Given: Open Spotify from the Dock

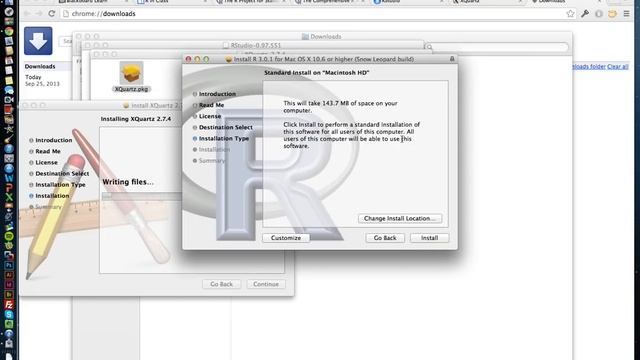Looking at the screenshot, I should 9,236.
